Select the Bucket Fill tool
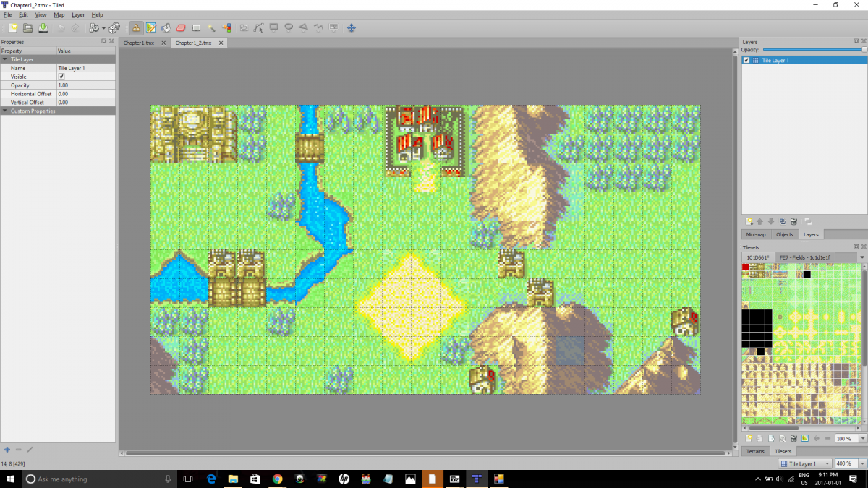The height and width of the screenshot is (488, 868). coord(164,27)
